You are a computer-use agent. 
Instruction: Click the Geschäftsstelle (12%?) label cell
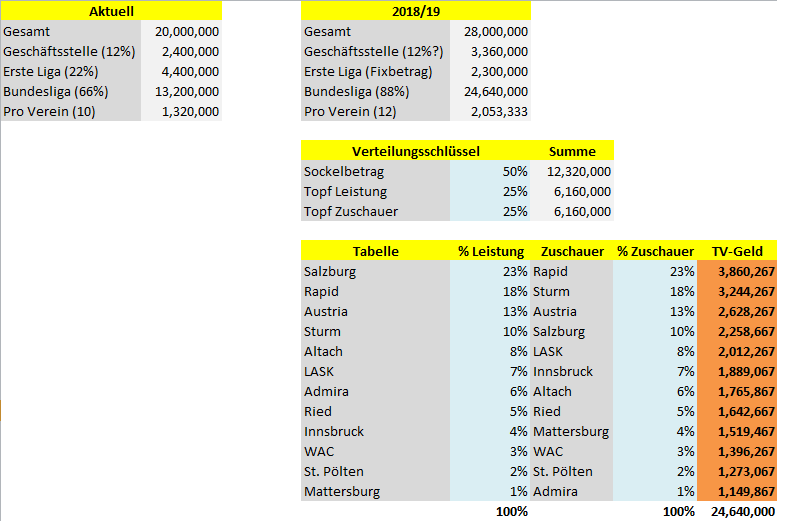click(375, 51)
